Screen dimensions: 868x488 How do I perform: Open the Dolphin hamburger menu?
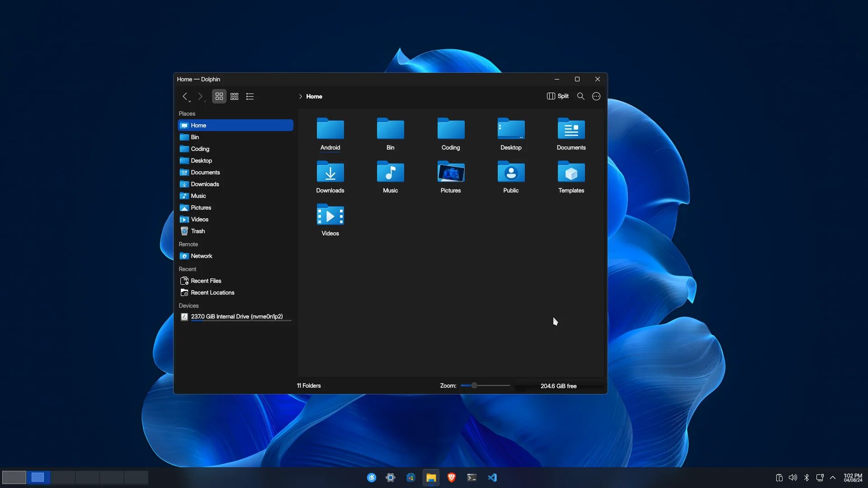click(596, 96)
